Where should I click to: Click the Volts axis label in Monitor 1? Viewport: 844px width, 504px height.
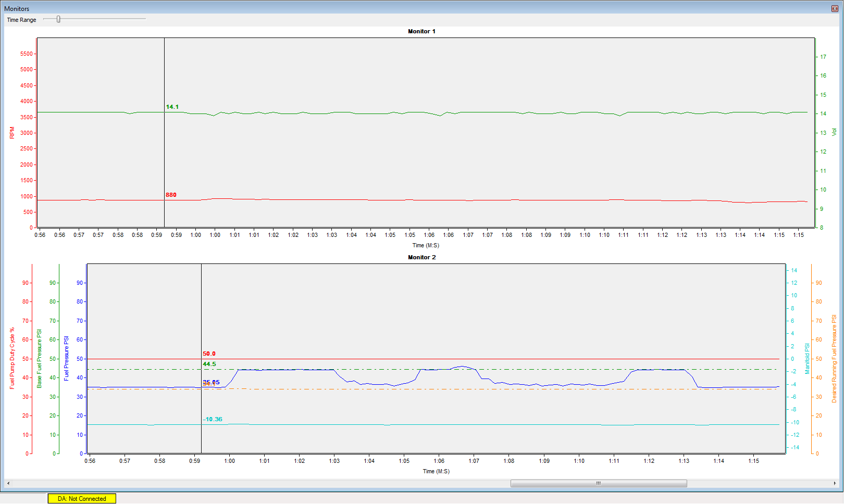pyautogui.click(x=834, y=132)
